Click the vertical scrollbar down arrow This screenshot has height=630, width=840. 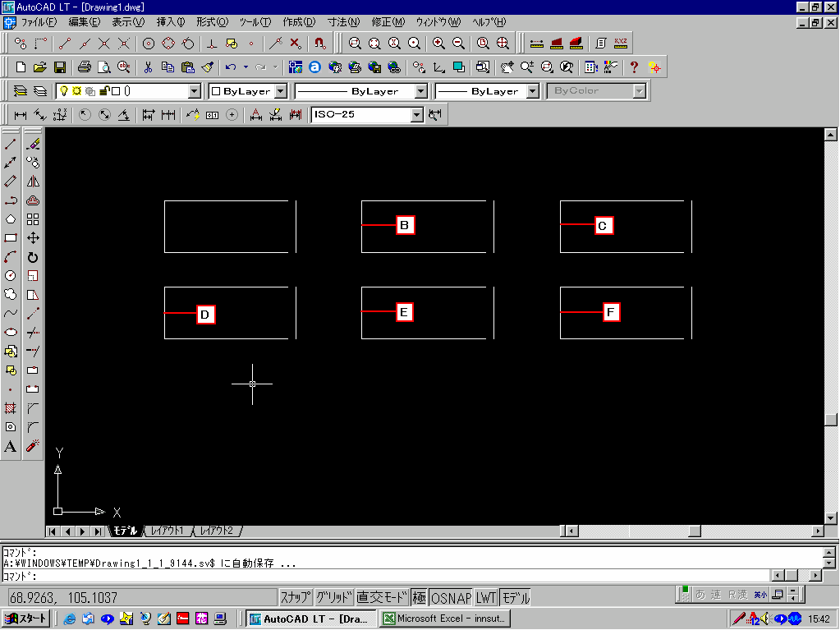[x=831, y=518]
